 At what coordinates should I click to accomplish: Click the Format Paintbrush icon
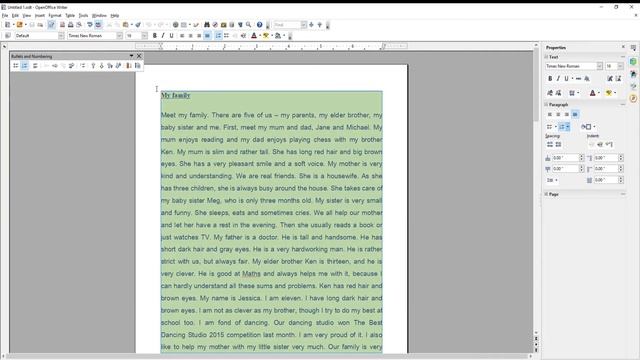138,25
